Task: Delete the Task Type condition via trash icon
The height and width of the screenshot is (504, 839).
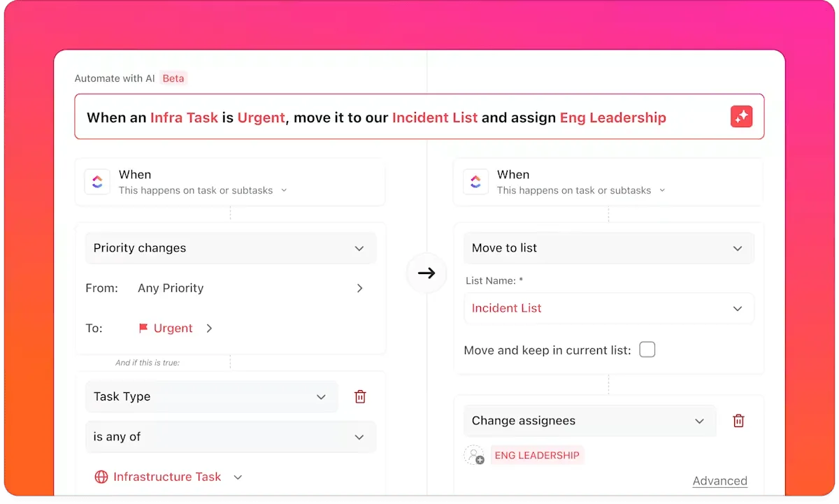Action: 360,396
